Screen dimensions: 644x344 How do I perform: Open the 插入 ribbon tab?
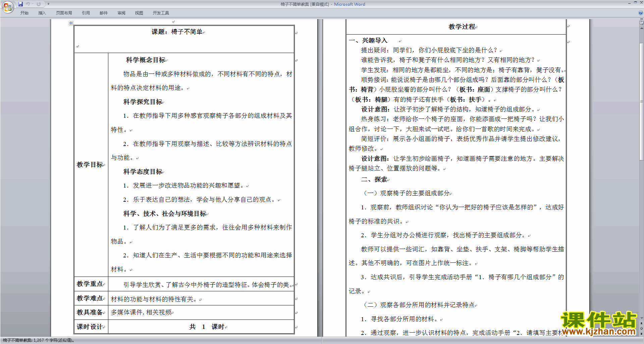pos(42,13)
